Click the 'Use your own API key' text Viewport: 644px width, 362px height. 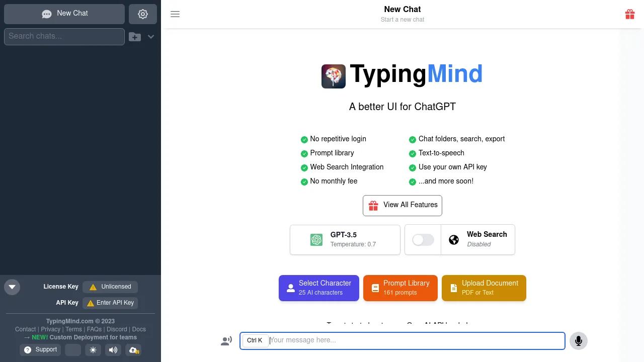pos(453,167)
